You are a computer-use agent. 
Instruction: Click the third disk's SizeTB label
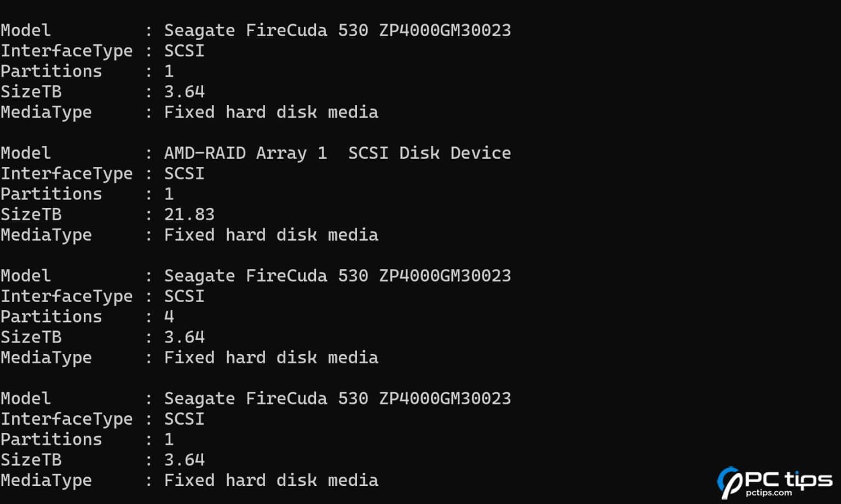(x=31, y=337)
